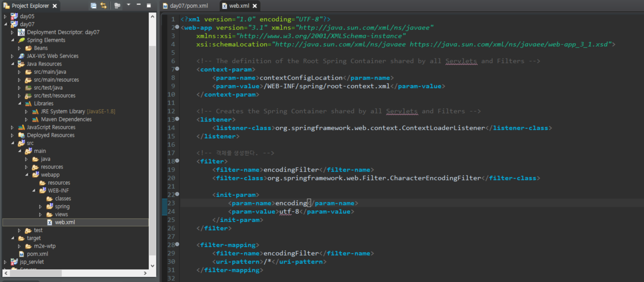Click the WEB-INF folder icon
This screenshot has height=282, width=644.
click(x=42, y=190)
